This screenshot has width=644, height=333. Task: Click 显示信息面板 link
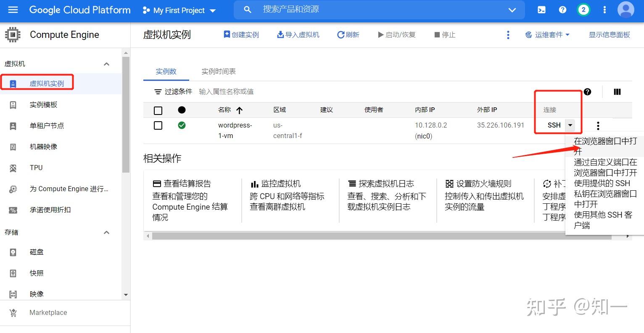point(609,35)
